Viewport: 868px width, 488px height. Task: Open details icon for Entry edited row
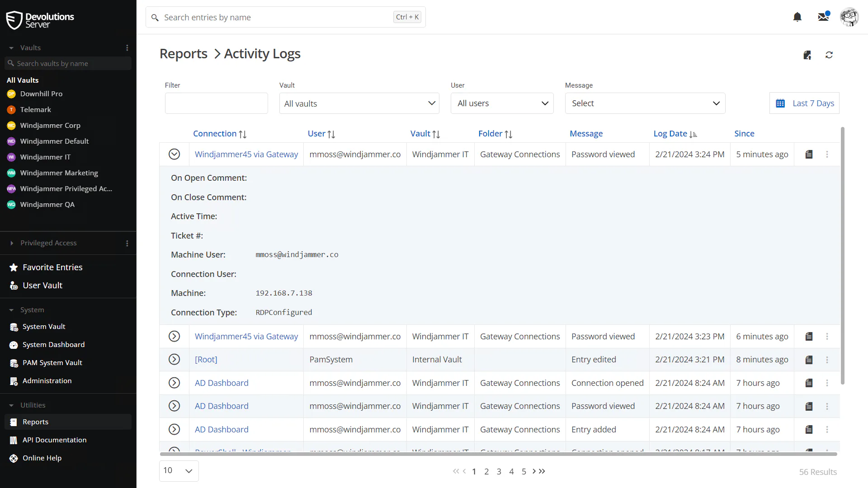[809, 360]
